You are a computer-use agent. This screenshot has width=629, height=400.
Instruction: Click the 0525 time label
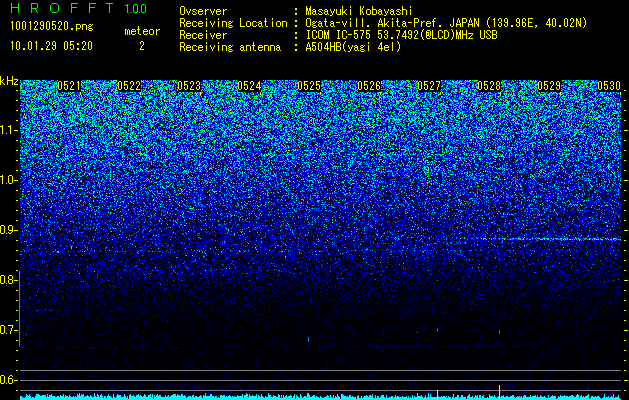pyautogui.click(x=309, y=86)
